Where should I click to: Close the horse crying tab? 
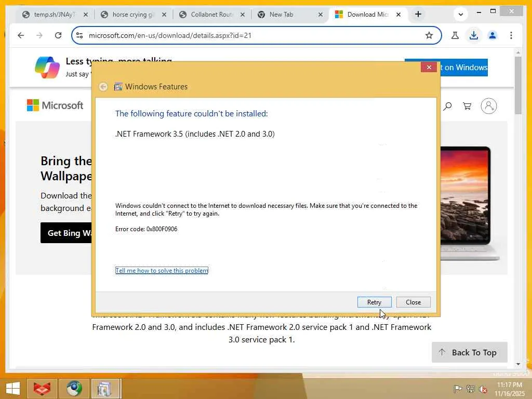click(164, 15)
